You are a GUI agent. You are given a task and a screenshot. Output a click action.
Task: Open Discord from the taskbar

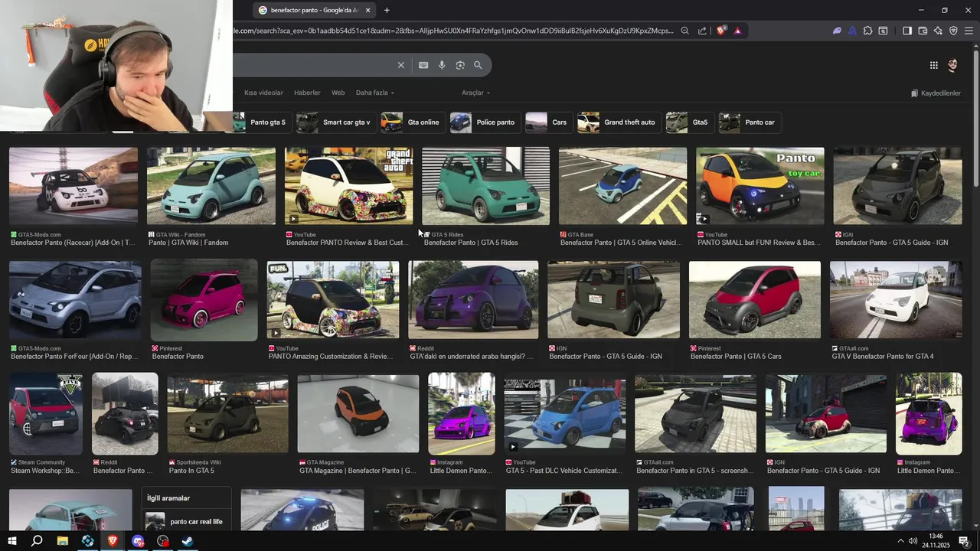click(x=138, y=541)
